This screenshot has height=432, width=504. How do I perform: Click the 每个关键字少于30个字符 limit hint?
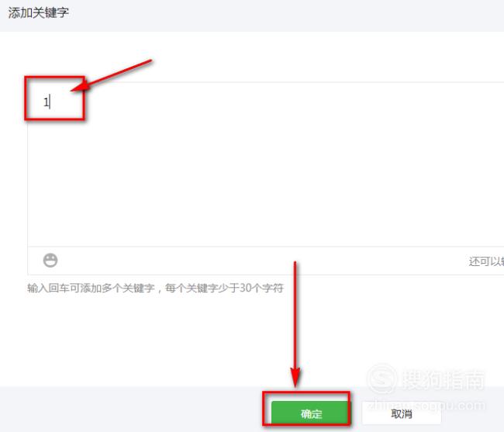[x=224, y=288]
